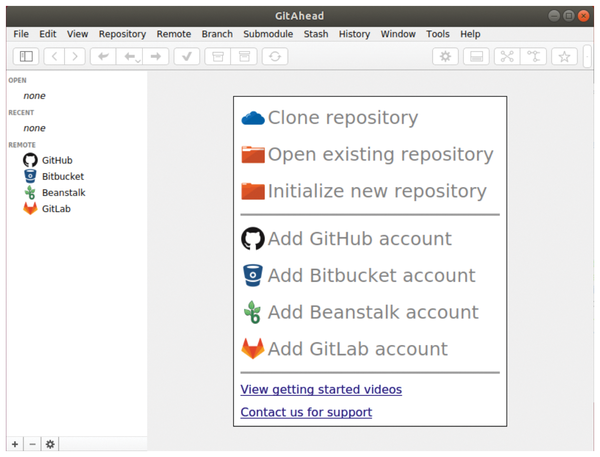
Task: Open the Remote menu
Action: 174,34
